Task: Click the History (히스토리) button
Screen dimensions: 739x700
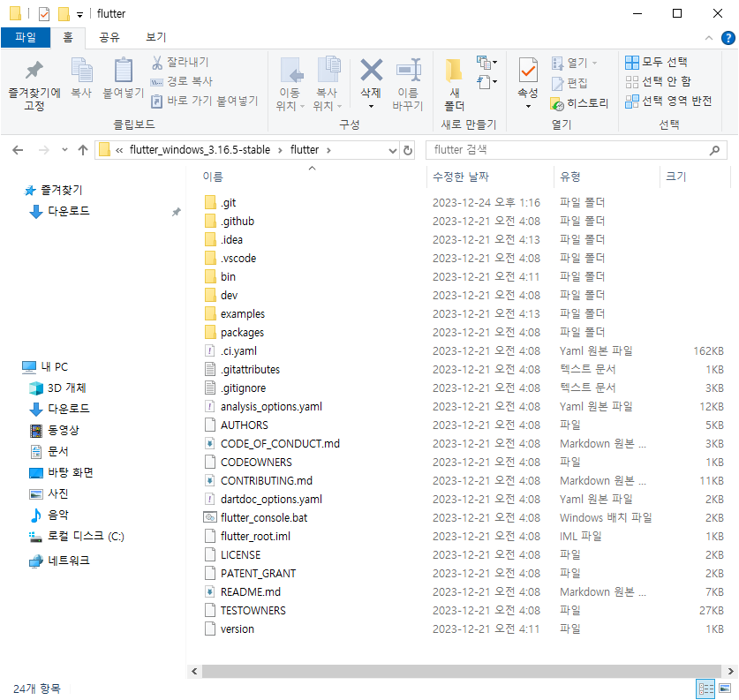Action: [x=579, y=103]
